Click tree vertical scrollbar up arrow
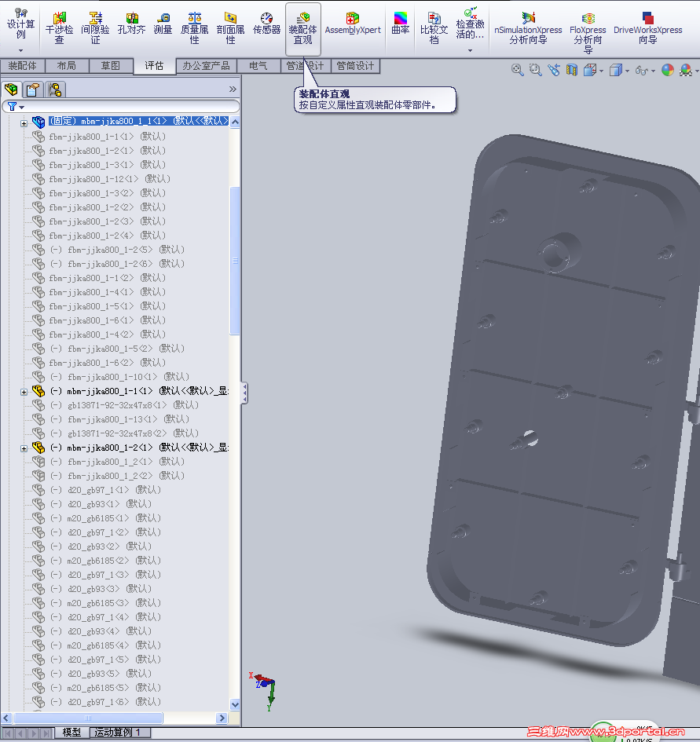Image resolution: width=700 pixels, height=742 pixels. (235, 122)
